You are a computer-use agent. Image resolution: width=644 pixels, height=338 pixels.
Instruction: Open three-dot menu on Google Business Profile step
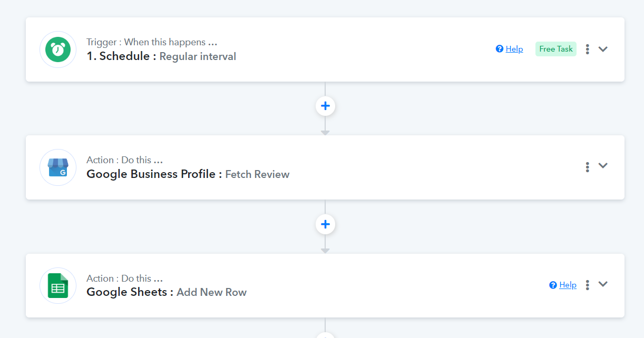(x=587, y=167)
